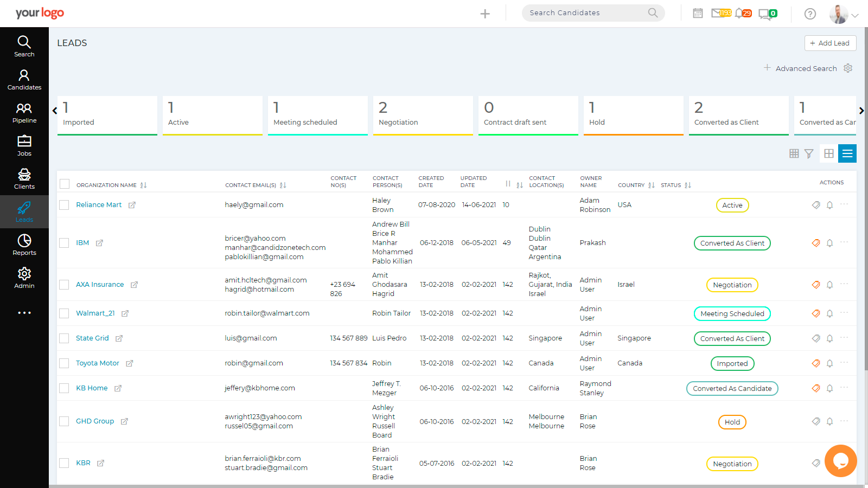Check the IBM row checkbox
Image resolution: width=868 pixels, height=488 pixels.
pyautogui.click(x=64, y=243)
